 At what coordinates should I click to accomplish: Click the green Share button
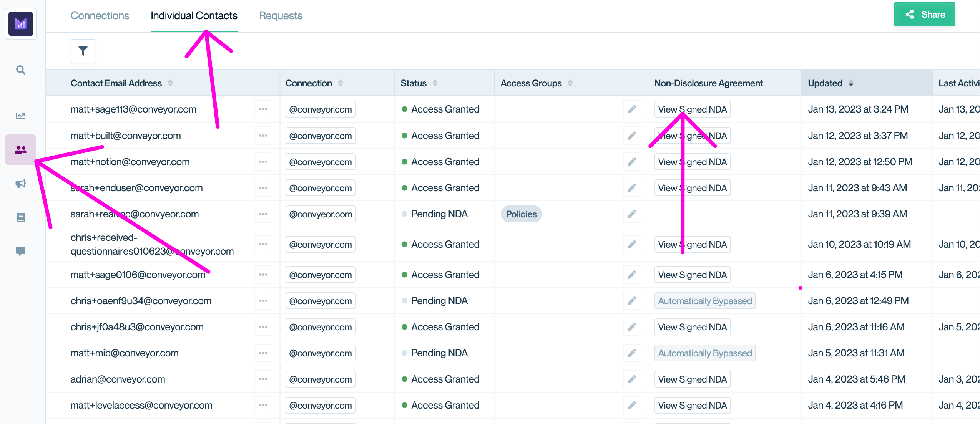pos(924,15)
